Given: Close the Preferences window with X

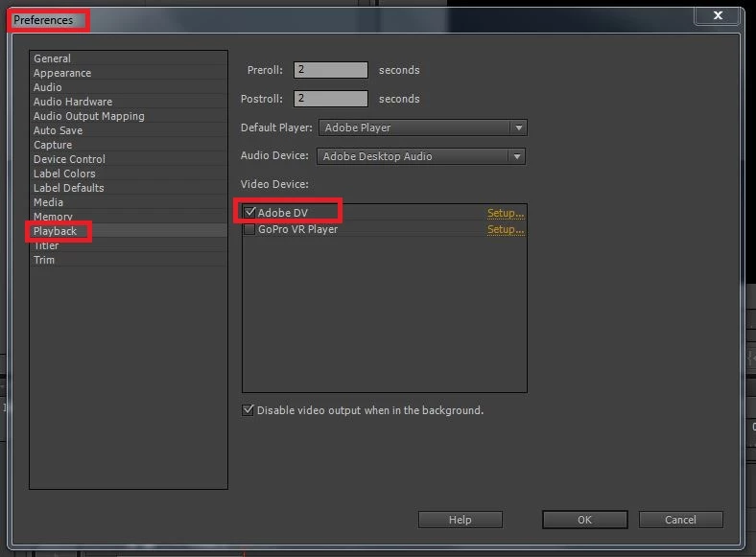Looking at the screenshot, I should [x=718, y=15].
